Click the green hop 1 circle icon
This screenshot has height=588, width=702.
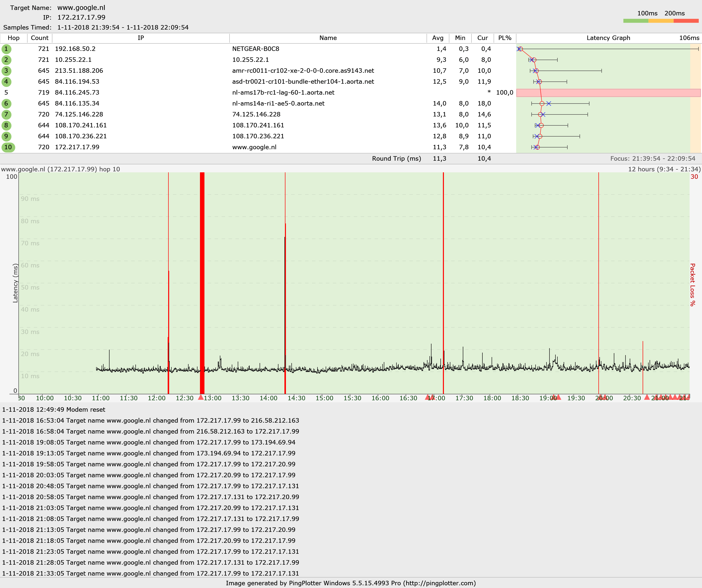pyautogui.click(x=6, y=49)
